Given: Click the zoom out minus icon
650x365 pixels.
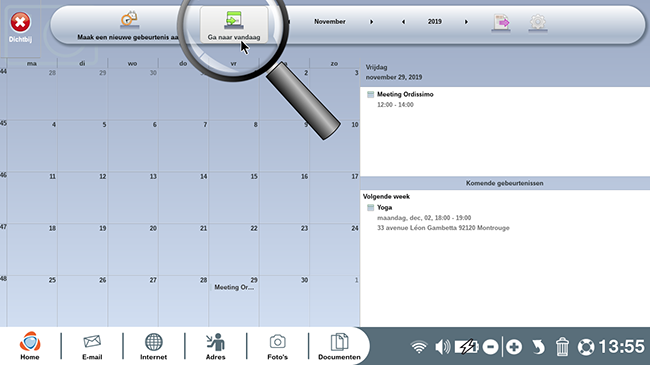Looking at the screenshot, I should point(490,347).
